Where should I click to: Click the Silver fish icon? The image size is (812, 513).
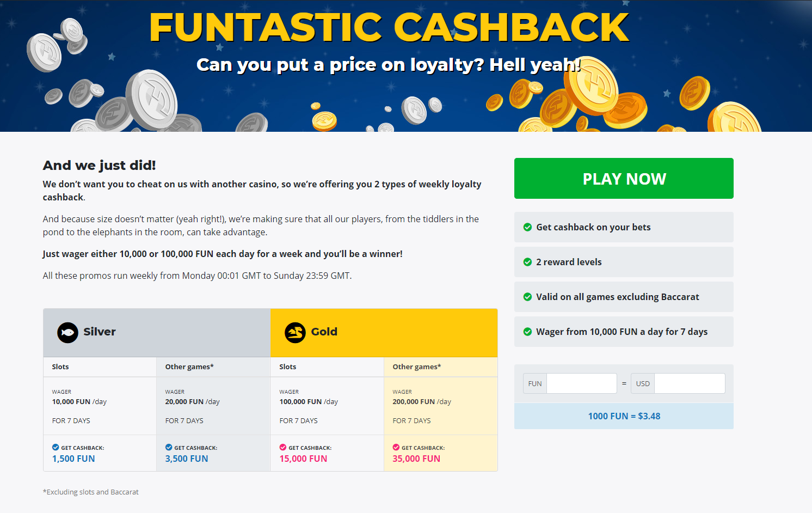[68, 332]
